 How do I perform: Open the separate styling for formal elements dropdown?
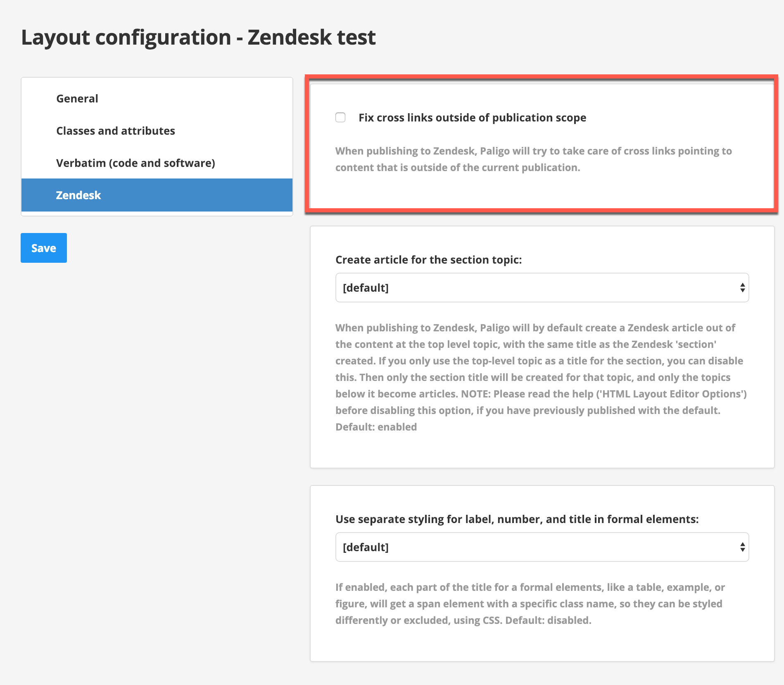(542, 547)
